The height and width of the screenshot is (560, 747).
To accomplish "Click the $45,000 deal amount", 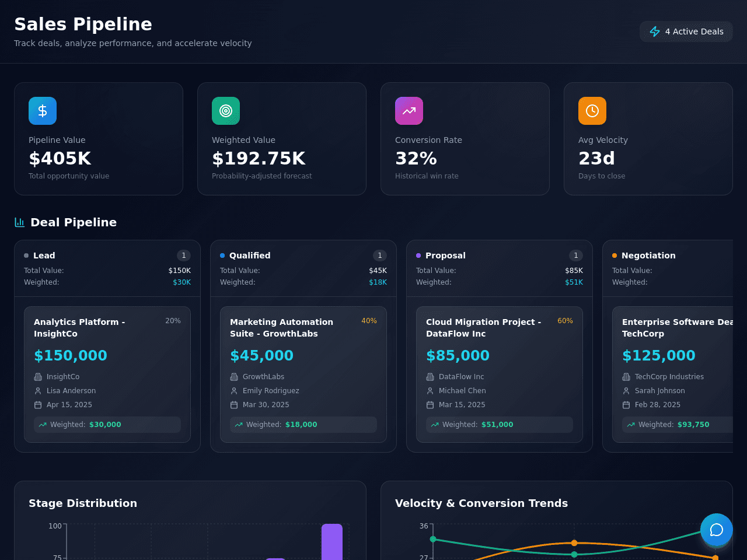I will (x=261, y=356).
